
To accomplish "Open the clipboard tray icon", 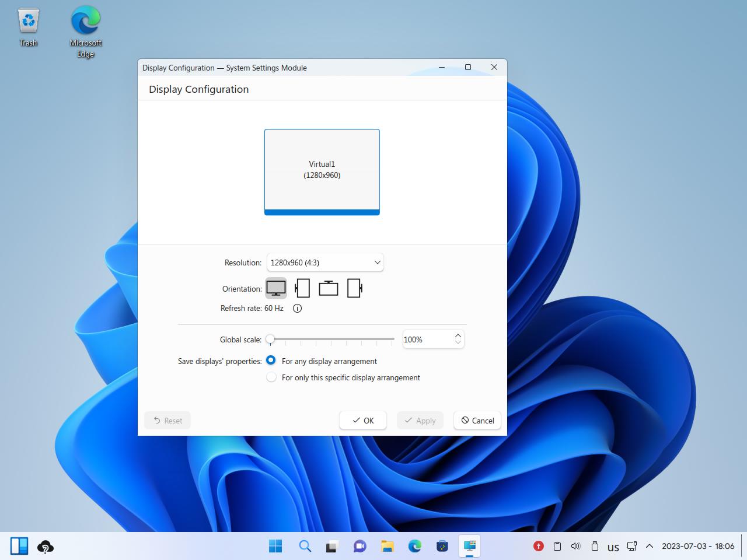I will pos(557,546).
